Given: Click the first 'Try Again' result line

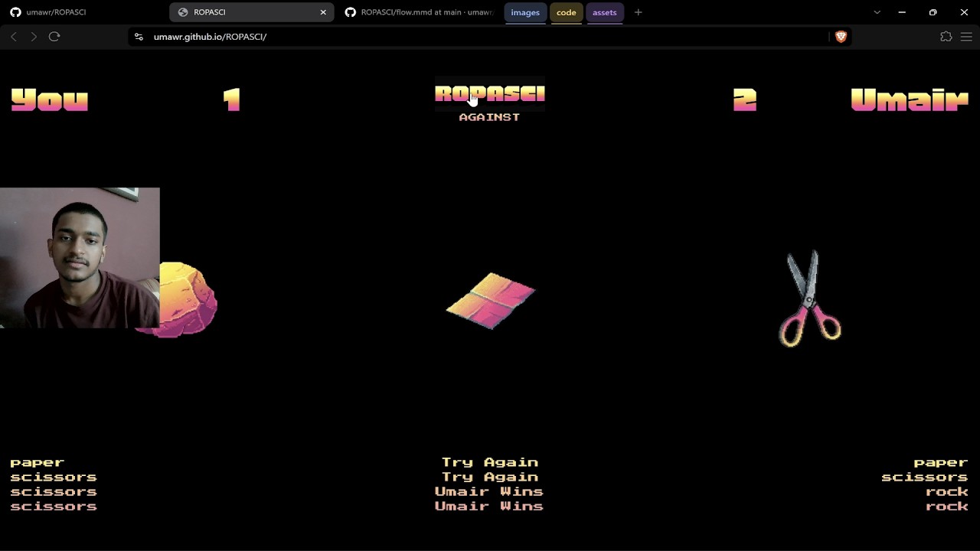Looking at the screenshot, I should coord(490,462).
